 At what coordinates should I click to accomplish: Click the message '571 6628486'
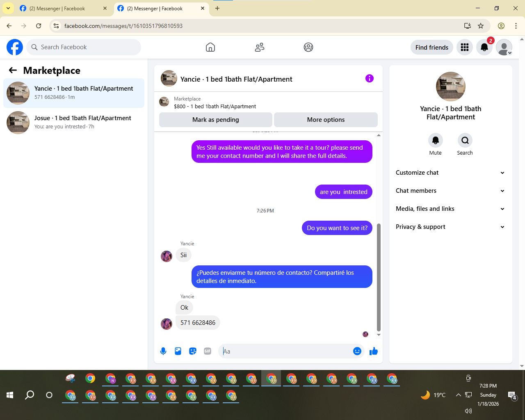pos(198,323)
